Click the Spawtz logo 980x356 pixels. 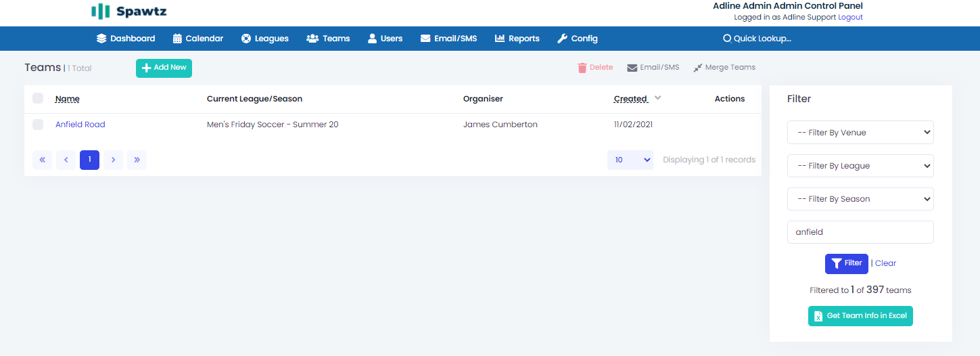(x=129, y=12)
